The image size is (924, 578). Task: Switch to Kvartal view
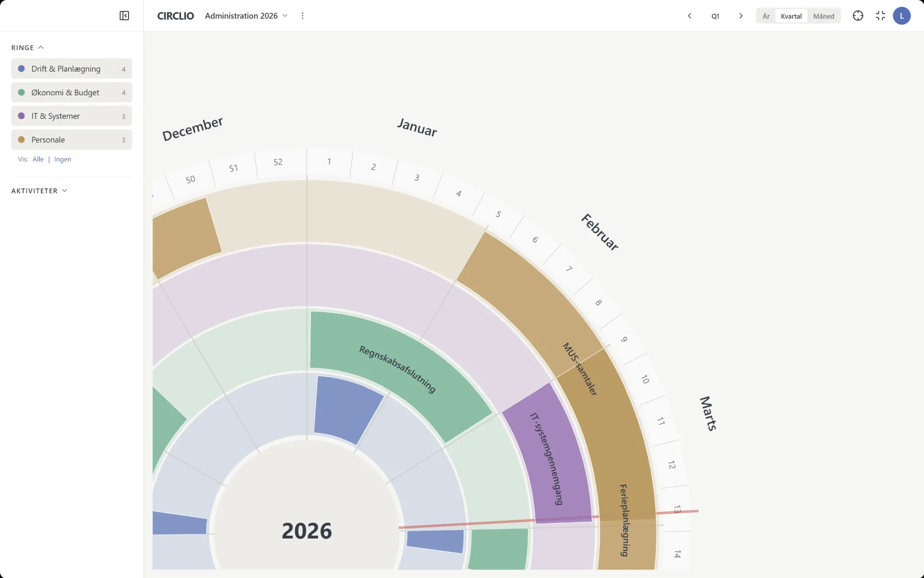pos(791,16)
